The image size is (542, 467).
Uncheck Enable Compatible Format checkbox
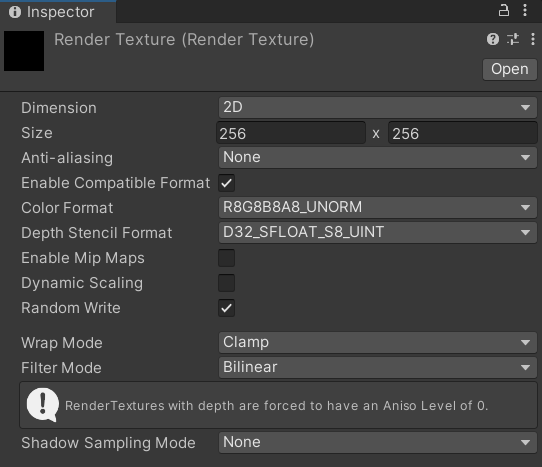pyautogui.click(x=226, y=183)
